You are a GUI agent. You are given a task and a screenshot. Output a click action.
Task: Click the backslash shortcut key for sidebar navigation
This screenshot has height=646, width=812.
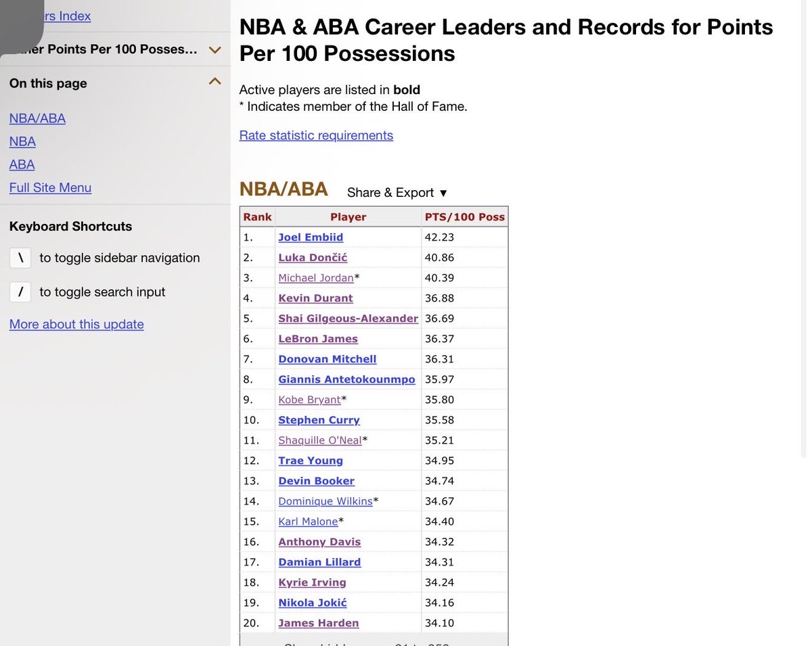(20, 258)
